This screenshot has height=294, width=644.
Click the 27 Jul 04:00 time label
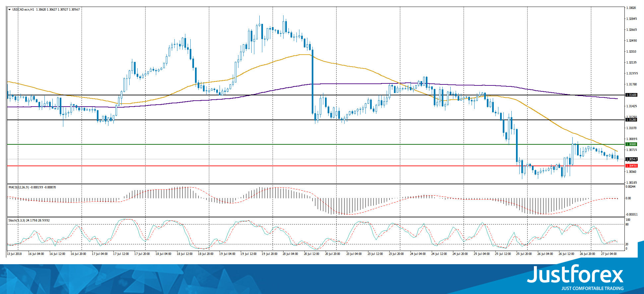(609, 254)
